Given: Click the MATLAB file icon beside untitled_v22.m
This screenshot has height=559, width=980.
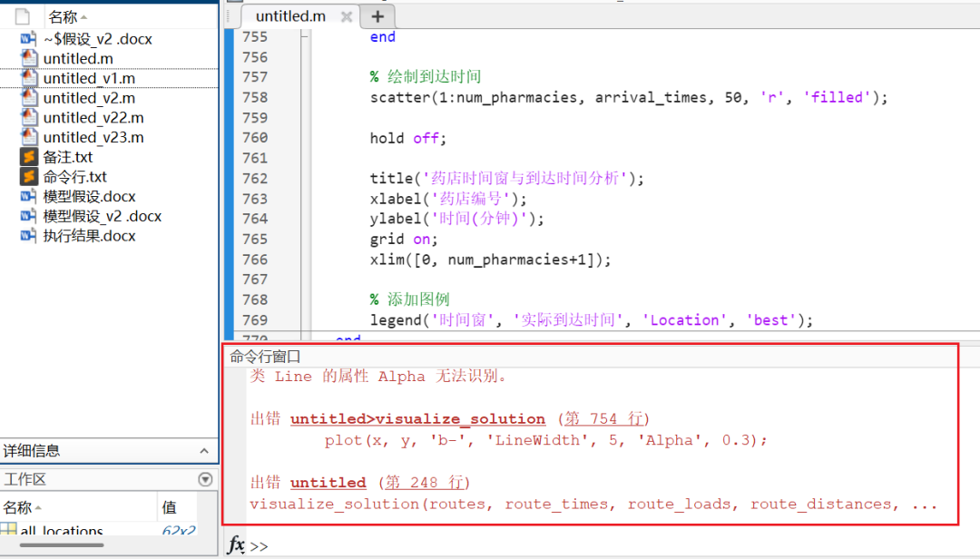Looking at the screenshot, I should [28, 118].
